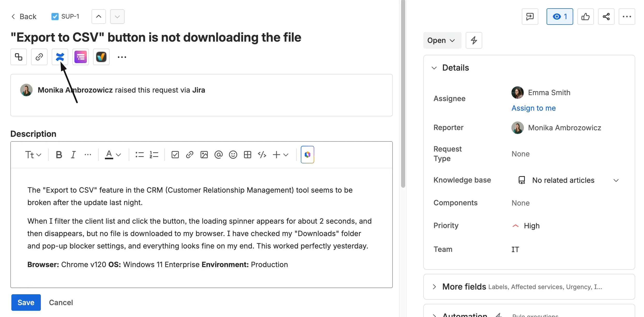Click Assign to me
Screen dimensions: 644x317
tap(534, 108)
